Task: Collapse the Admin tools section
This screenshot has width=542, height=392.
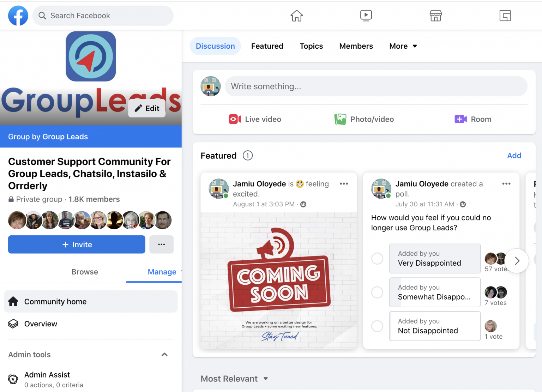Action: click(164, 355)
